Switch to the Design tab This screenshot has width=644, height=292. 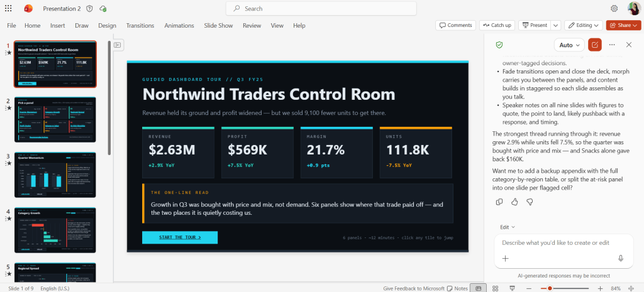(x=107, y=25)
